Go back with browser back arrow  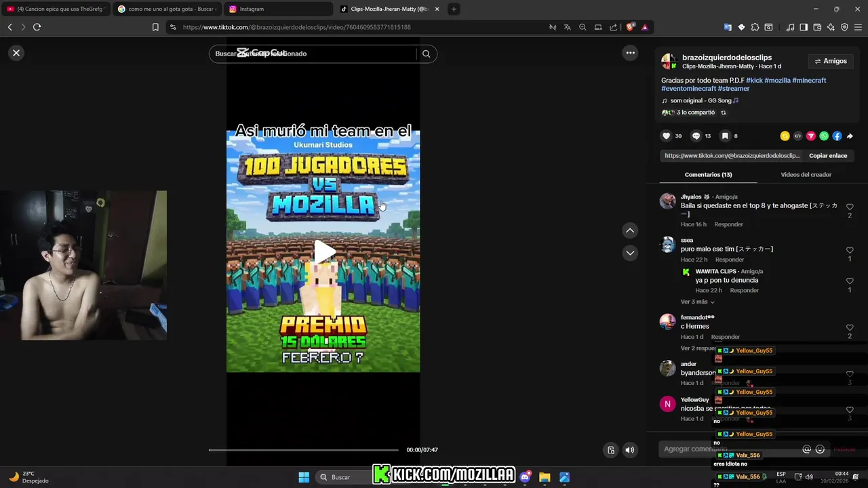click(x=9, y=27)
